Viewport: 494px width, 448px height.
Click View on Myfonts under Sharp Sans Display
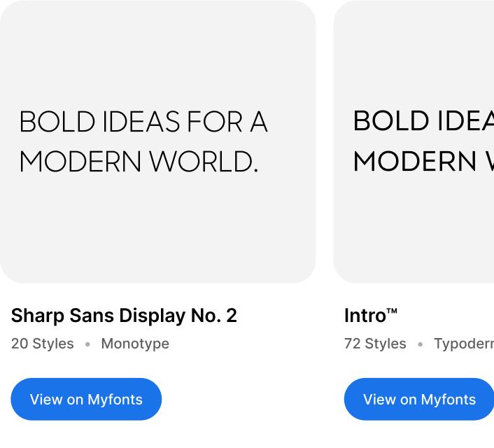[86, 399]
